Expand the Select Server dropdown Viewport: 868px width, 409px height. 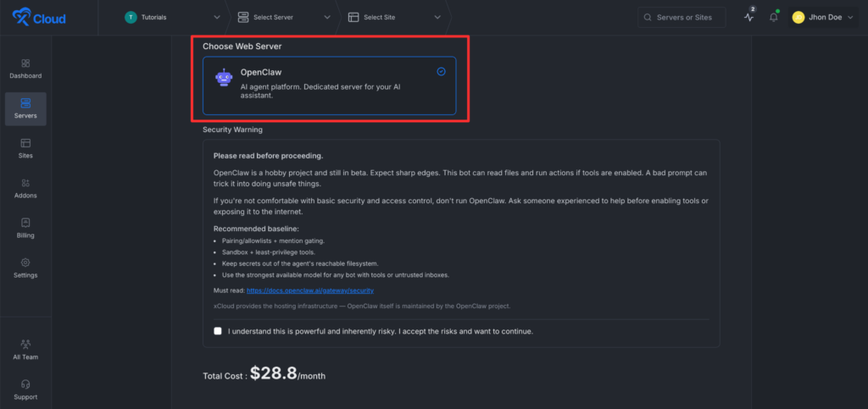(x=284, y=17)
